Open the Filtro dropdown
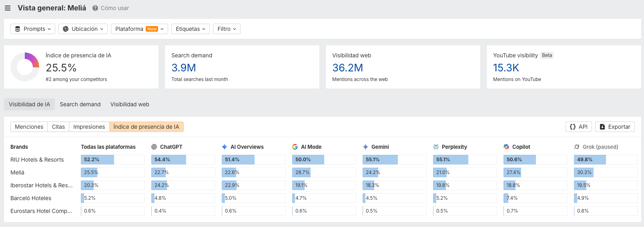This screenshot has height=227, width=644. coord(227,29)
